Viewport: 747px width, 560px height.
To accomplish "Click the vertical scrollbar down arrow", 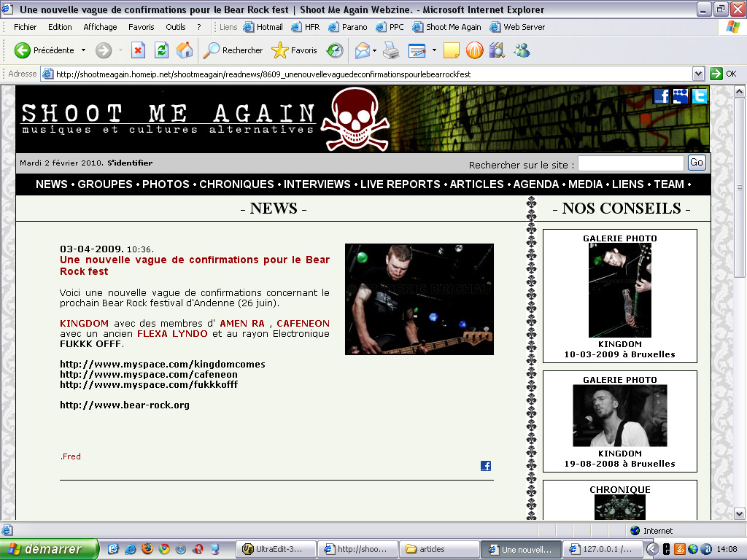I will [740, 514].
